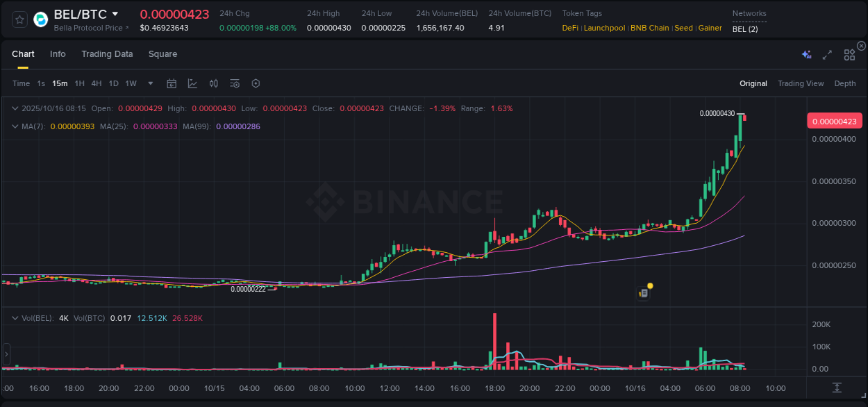Screen dimensions: 868x407
Task: Launch the Binance AI assistant icon
Action: 806,54
